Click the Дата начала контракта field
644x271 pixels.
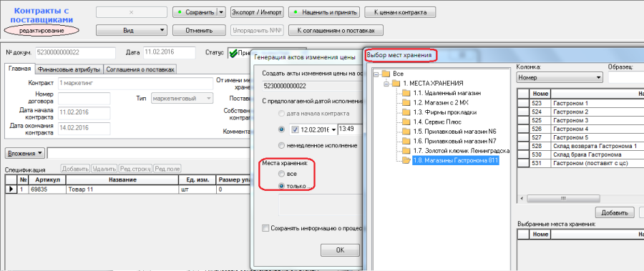[x=84, y=112]
